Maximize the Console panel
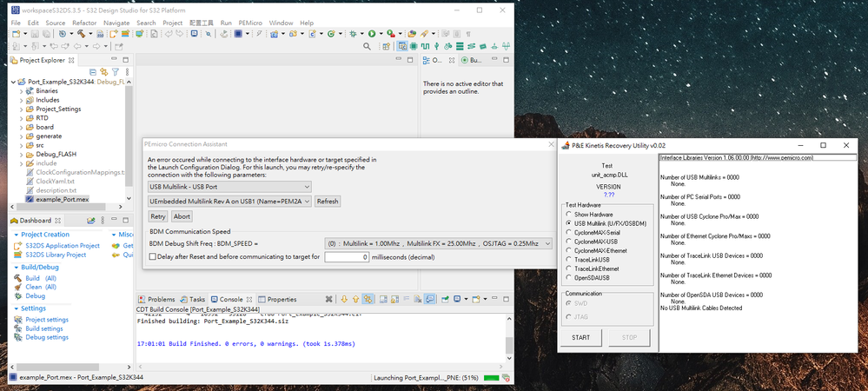 506,299
